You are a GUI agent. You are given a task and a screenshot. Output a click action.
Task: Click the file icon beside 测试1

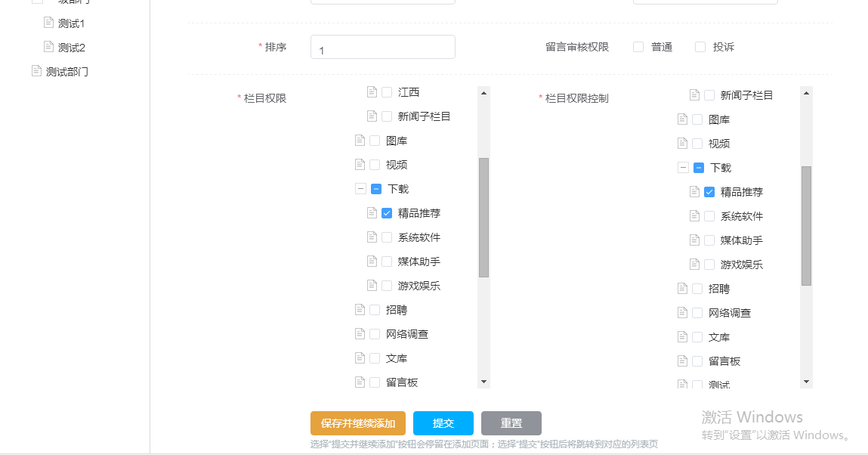[x=49, y=23]
